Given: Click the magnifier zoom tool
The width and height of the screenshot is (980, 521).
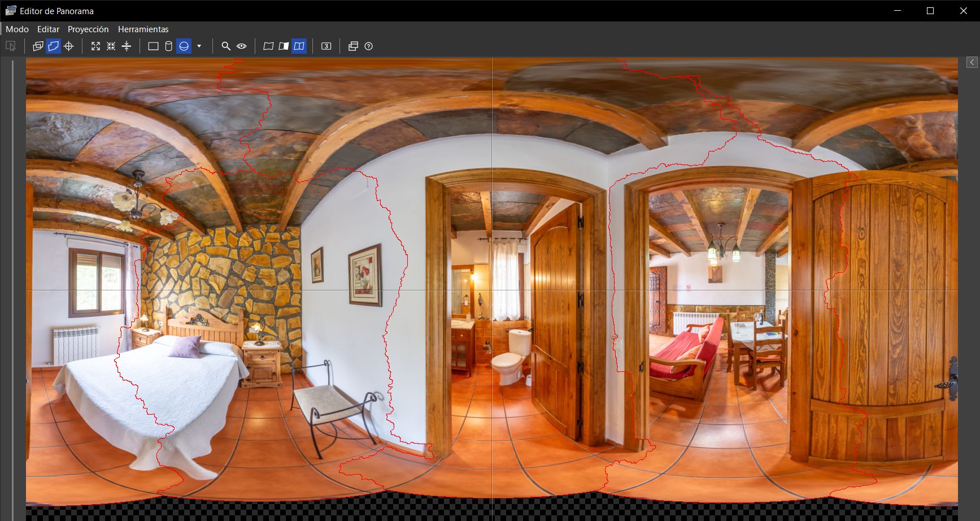Looking at the screenshot, I should click(x=226, y=46).
